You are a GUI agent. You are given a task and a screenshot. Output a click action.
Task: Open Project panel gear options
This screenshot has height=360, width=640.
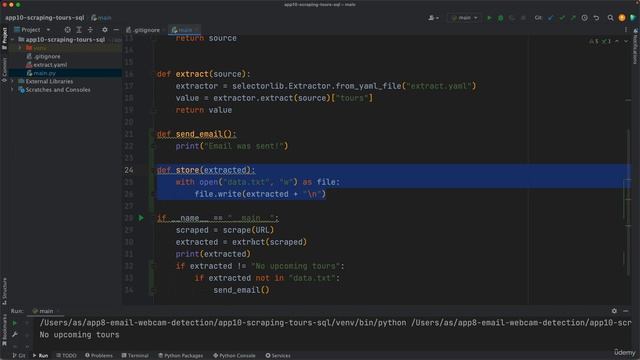[x=105, y=30]
